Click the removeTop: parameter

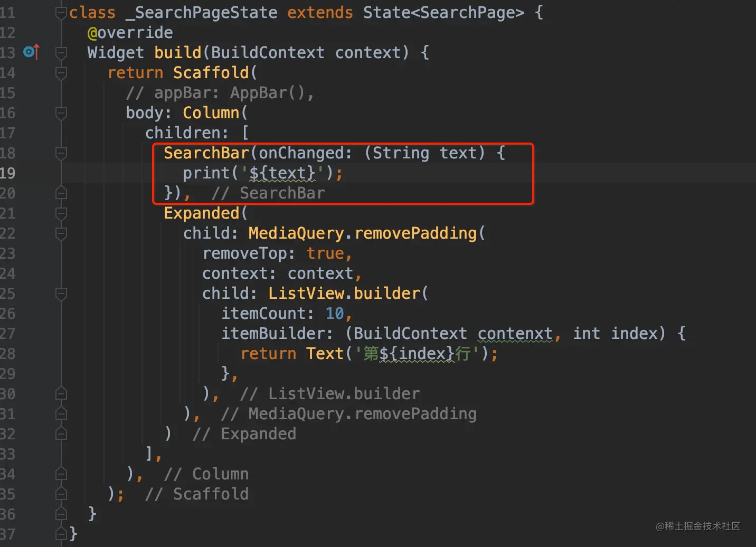tap(249, 253)
